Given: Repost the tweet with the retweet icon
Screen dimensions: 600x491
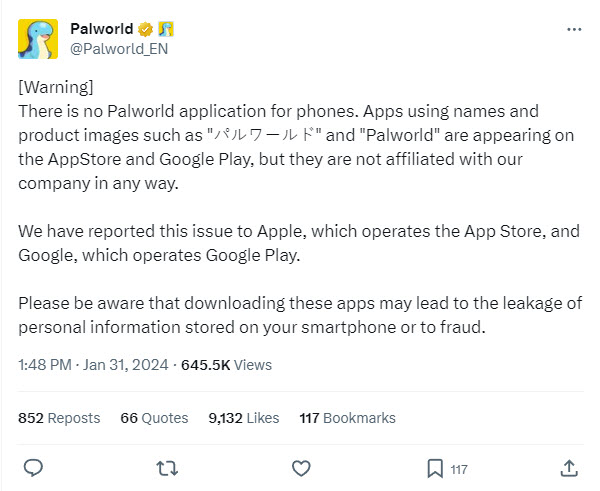Looking at the screenshot, I should click(167, 468).
